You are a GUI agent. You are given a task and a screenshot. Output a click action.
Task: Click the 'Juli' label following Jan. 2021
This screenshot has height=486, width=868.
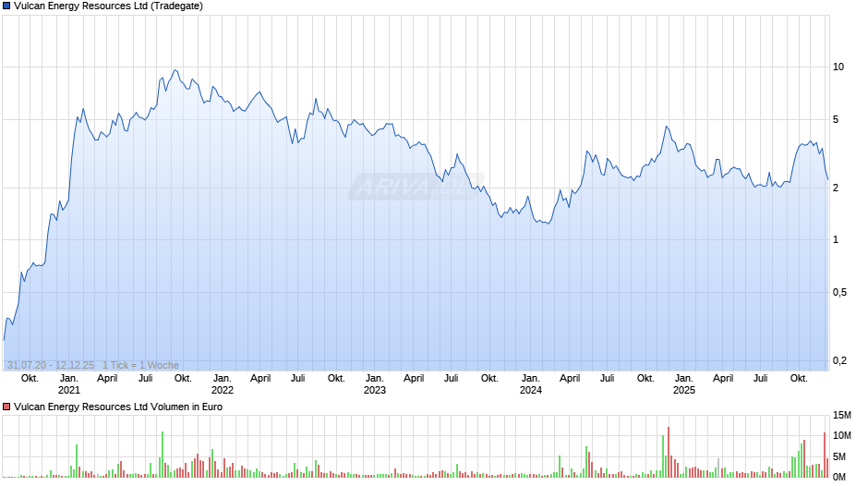click(x=146, y=379)
